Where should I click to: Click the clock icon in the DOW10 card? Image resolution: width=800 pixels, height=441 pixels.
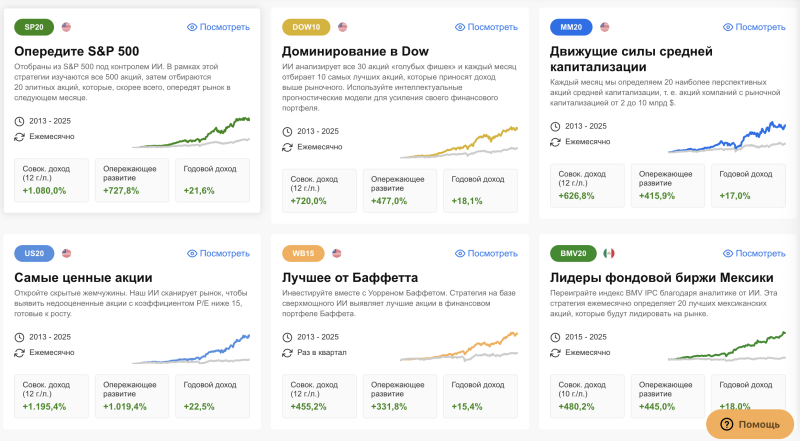[288, 131]
